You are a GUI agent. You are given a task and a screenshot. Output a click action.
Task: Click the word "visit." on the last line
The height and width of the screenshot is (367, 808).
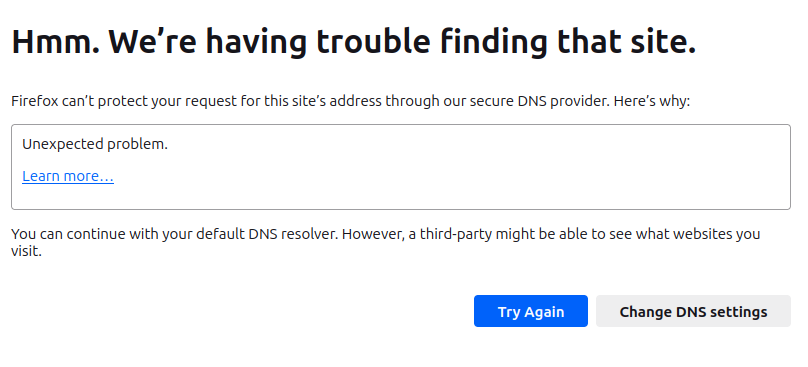click(x=26, y=252)
